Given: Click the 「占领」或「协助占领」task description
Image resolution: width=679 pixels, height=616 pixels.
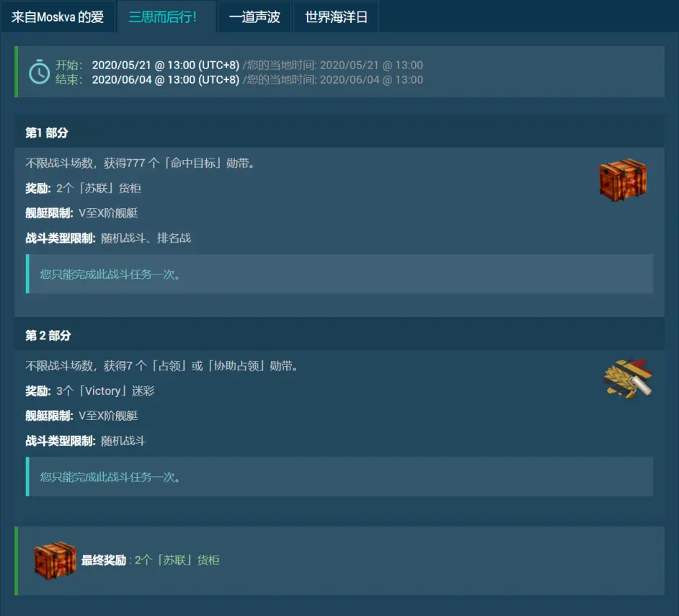Looking at the screenshot, I should point(162,366).
